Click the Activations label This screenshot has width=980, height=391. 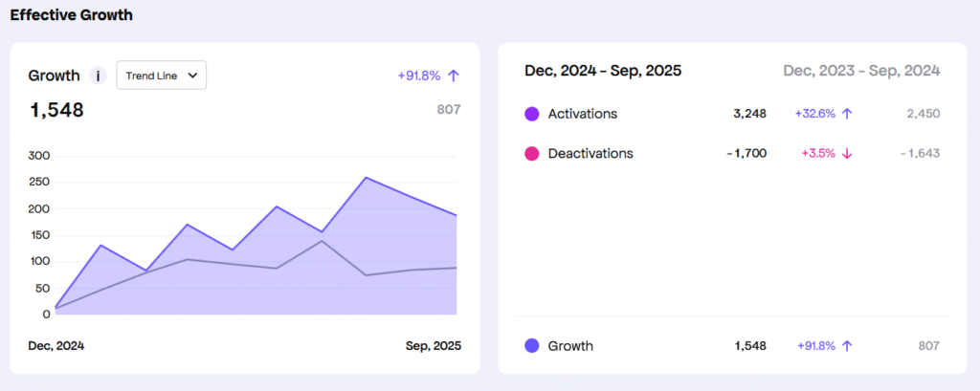582,114
